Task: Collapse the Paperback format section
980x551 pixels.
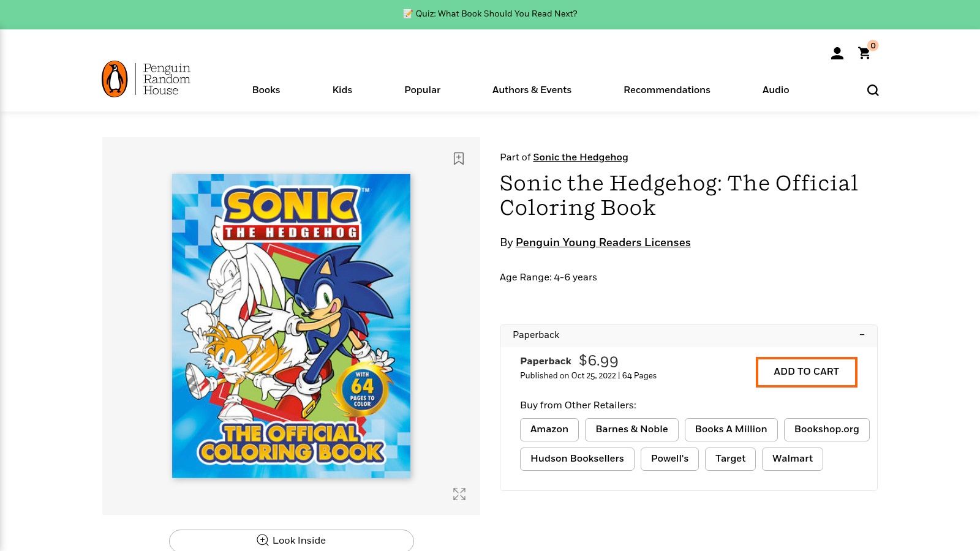Action: 862,335
